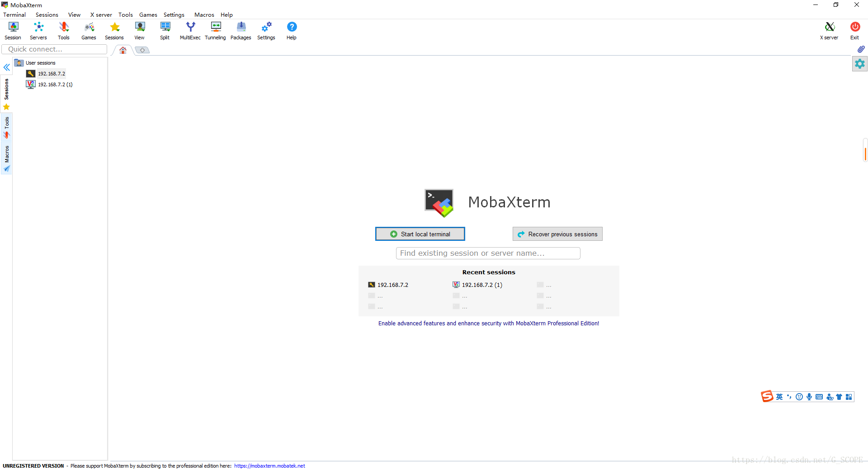Launch the Games toolbar icon
The image size is (868, 469).
pos(89,31)
